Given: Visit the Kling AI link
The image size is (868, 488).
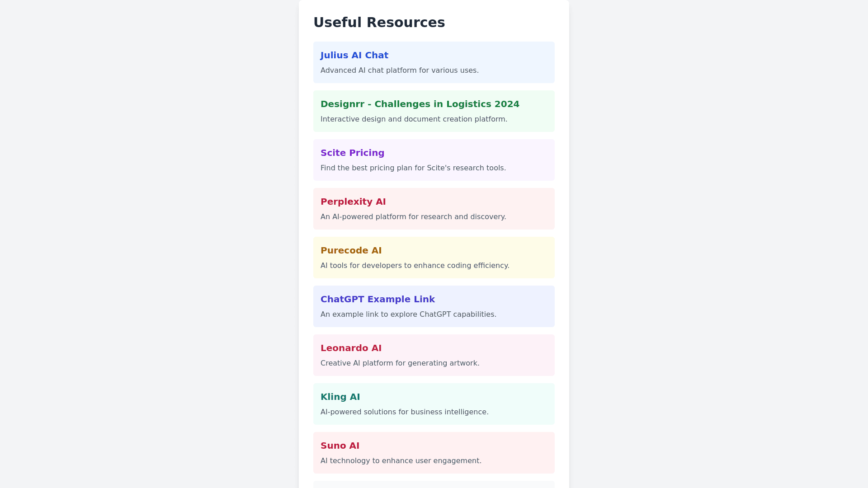Looking at the screenshot, I should [340, 397].
